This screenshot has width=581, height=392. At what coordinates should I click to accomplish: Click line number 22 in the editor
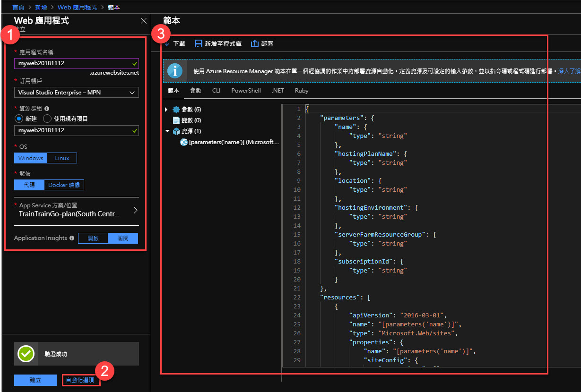coord(297,298)
